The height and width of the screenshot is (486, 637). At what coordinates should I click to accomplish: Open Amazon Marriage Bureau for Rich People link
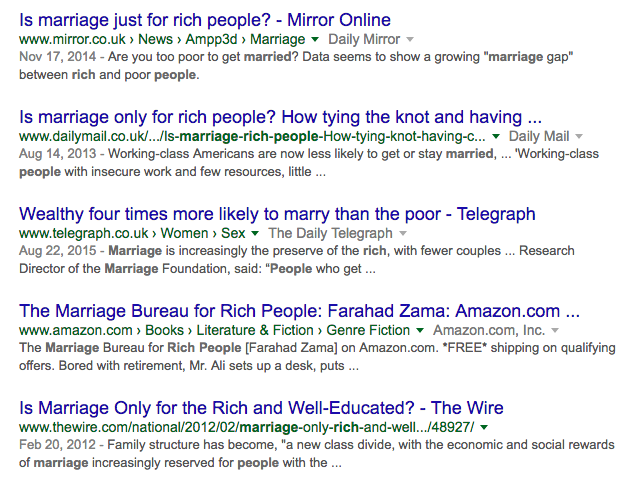click(299, 311)
